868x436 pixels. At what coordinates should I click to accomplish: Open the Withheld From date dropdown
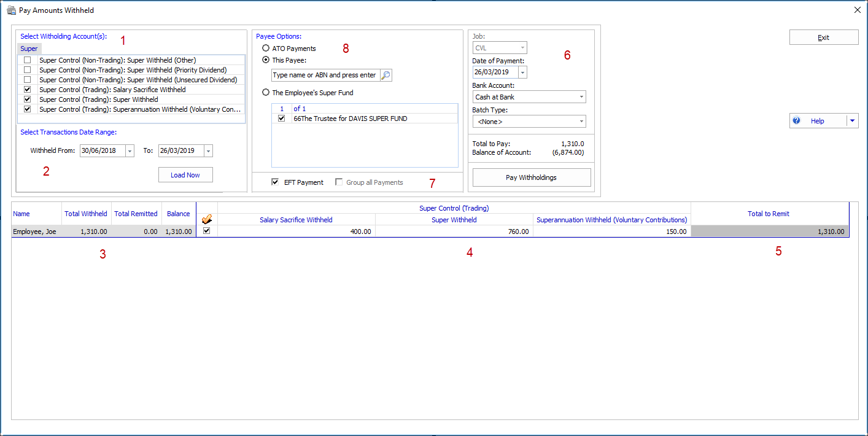130,151
